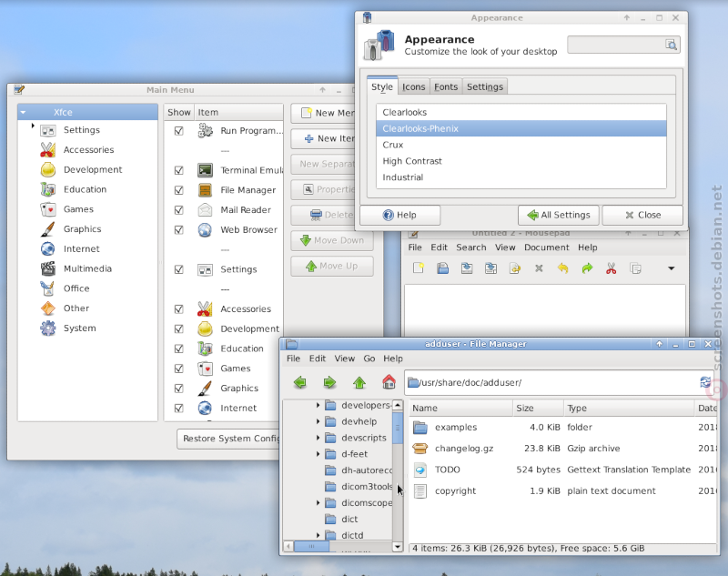Expand Settings node in Xfce tree

(x=33, y=126)
